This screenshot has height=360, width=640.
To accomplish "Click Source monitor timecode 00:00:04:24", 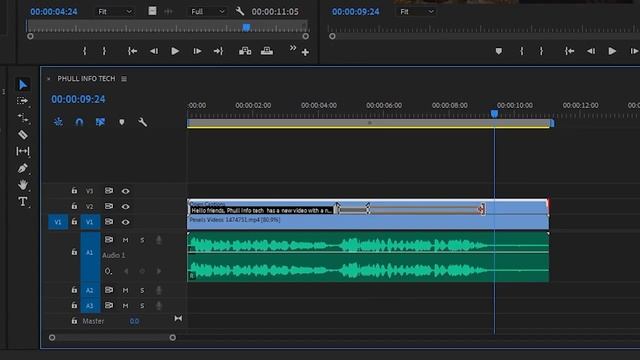I will coord(54,11).
